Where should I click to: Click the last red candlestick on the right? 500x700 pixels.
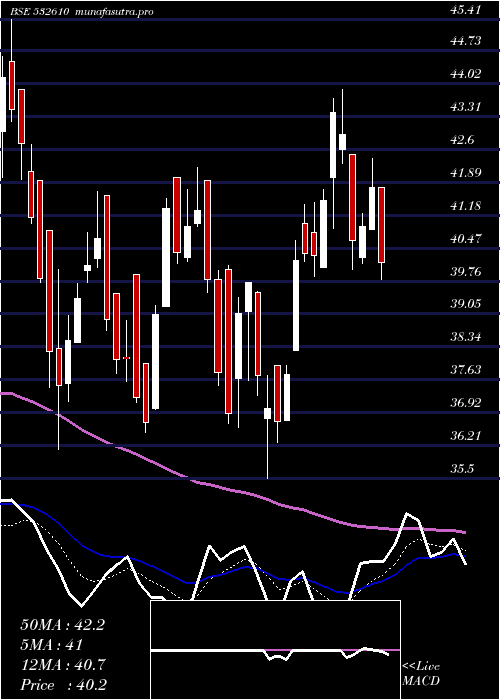click(382, 225)
